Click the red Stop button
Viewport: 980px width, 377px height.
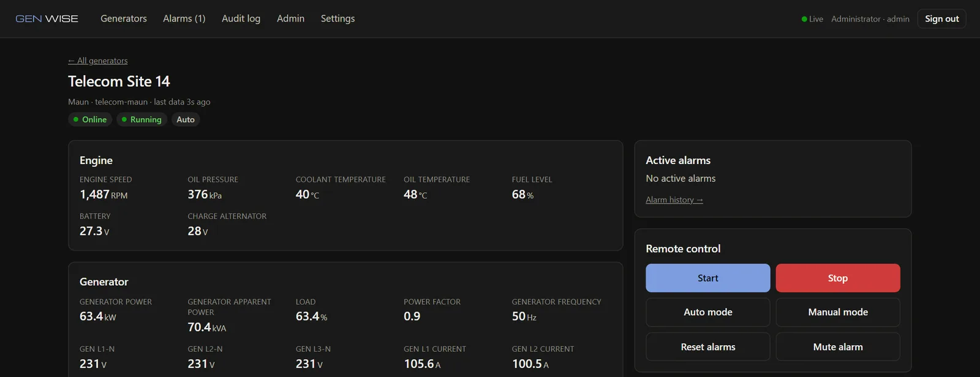coord(838,278)
